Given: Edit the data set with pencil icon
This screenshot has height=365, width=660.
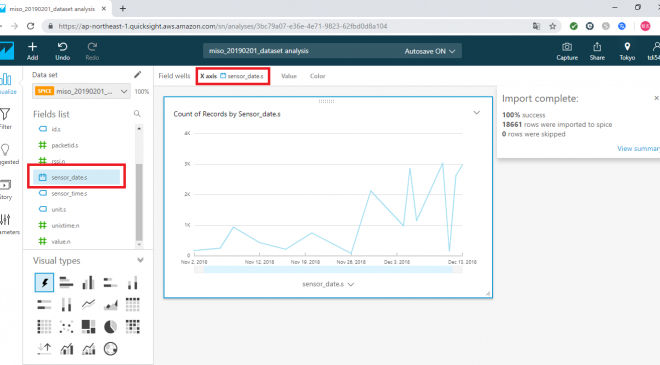Looking at the screenshot, I should point(137,75).
